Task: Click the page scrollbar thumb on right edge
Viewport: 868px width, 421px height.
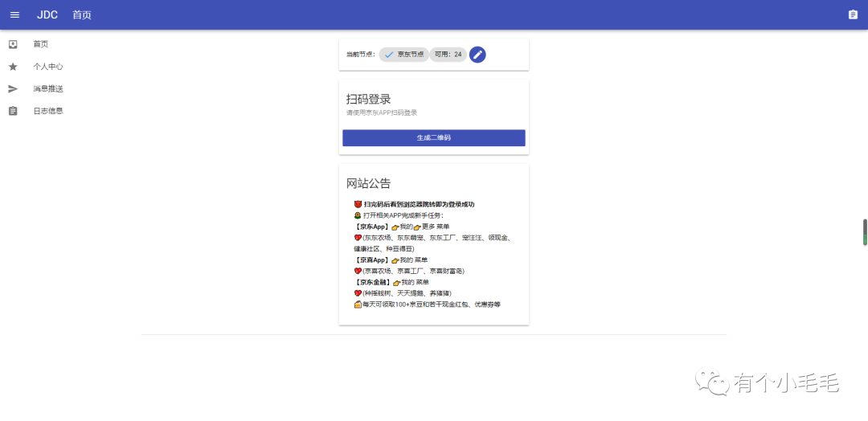Action: [x=865, y=232]
